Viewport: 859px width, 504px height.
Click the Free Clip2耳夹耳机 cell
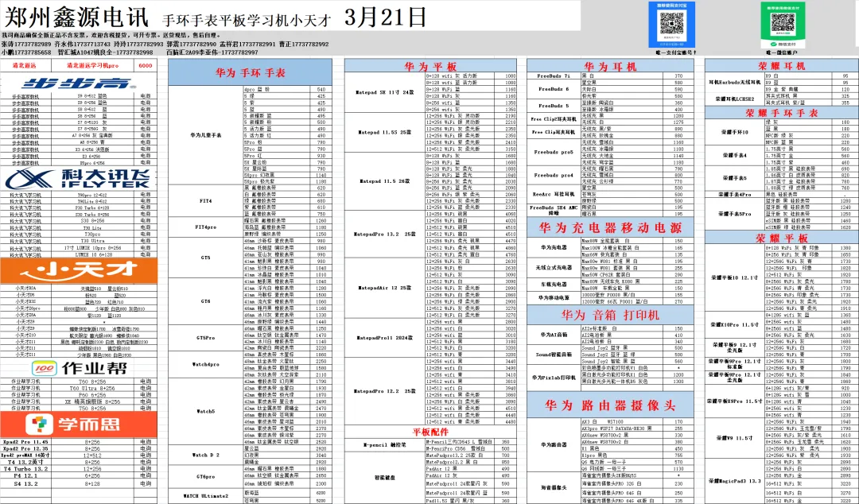point(554,119)
